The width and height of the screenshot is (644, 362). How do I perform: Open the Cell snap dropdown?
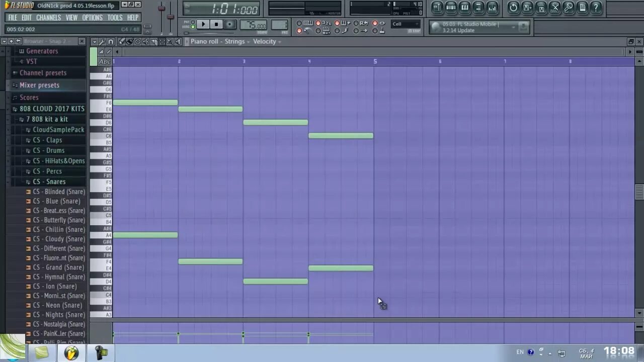click(x=406, y=24)
